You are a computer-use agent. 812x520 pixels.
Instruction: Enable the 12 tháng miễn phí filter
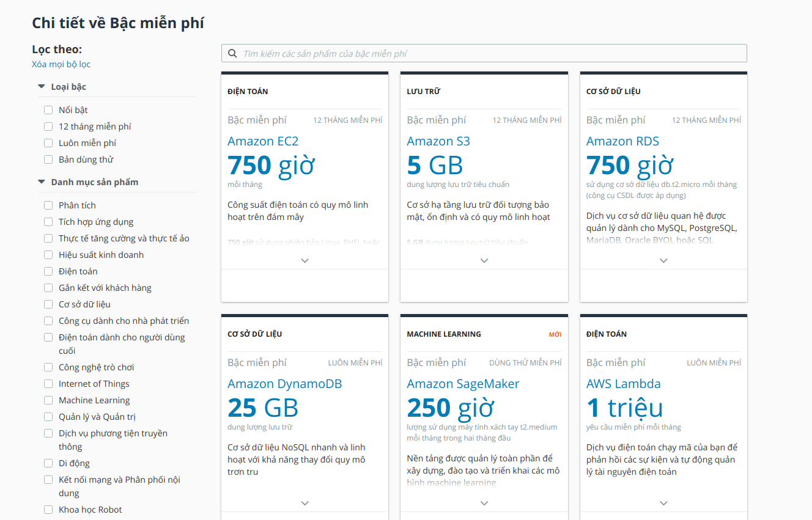coord(48,126)
